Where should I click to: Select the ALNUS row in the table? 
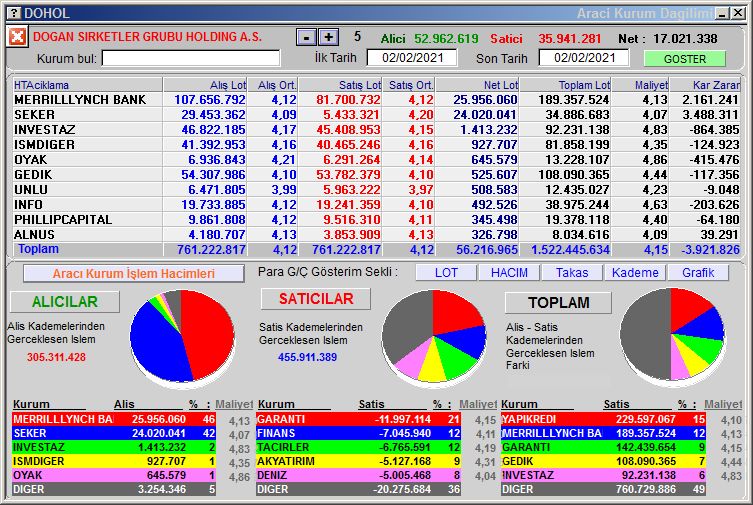[376, 234]
